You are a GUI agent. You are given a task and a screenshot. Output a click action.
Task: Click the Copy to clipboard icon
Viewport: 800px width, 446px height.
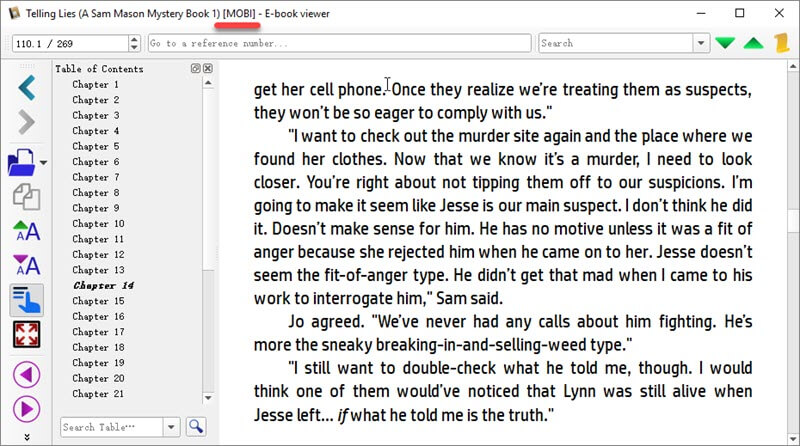(x=26, y=196)
